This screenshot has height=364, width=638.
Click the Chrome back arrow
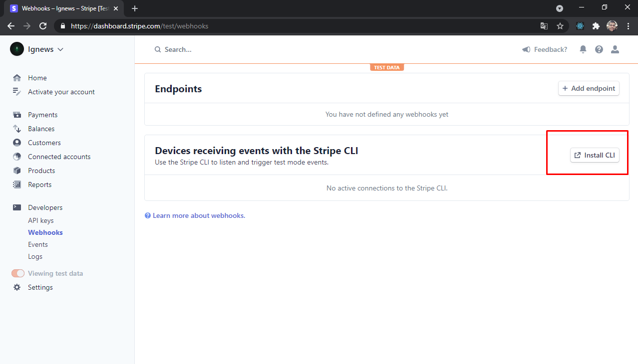11,26
